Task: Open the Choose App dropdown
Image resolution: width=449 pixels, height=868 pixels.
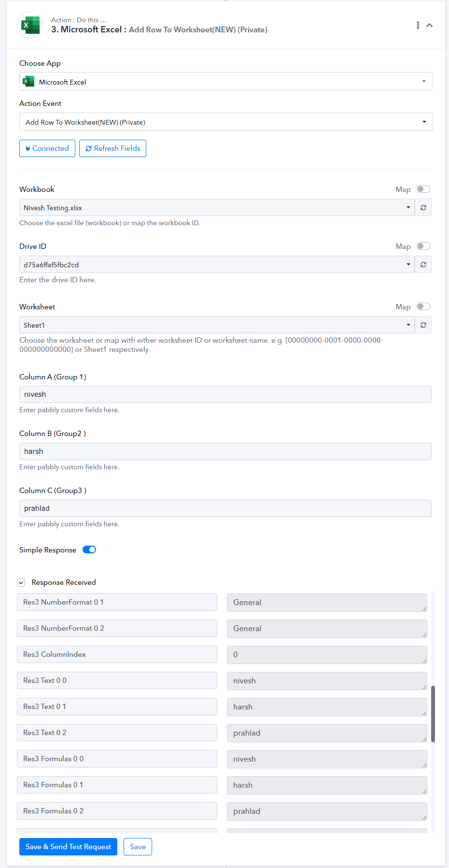Action: coord(225,82)
